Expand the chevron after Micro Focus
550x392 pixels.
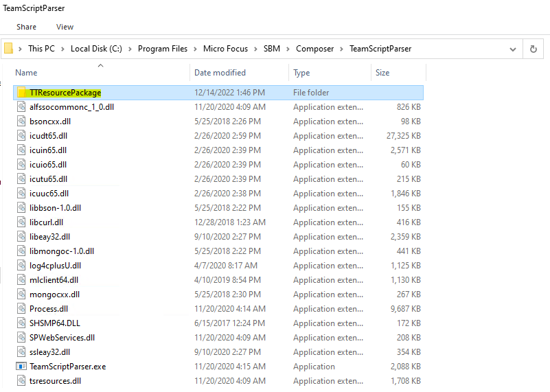click(255, 49)
